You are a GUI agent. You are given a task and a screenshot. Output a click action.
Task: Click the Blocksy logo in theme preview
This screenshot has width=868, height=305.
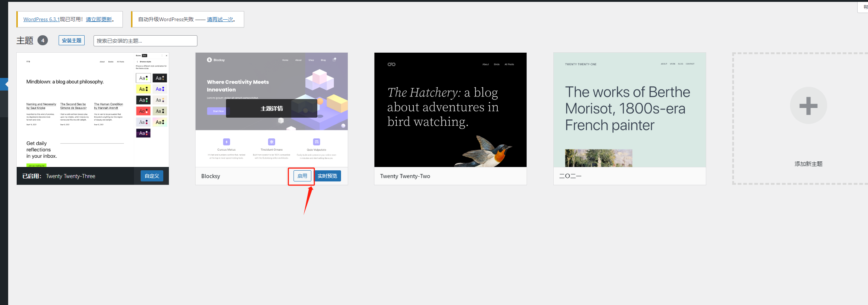(209, 60)
